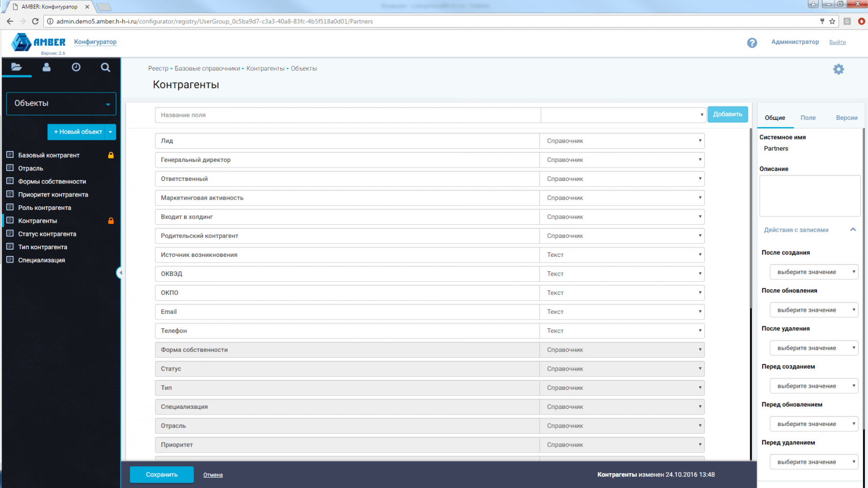The width and height of the screenshot is (868, 488).
Task: Switch to the Общие tab
Action: (775, 118)
